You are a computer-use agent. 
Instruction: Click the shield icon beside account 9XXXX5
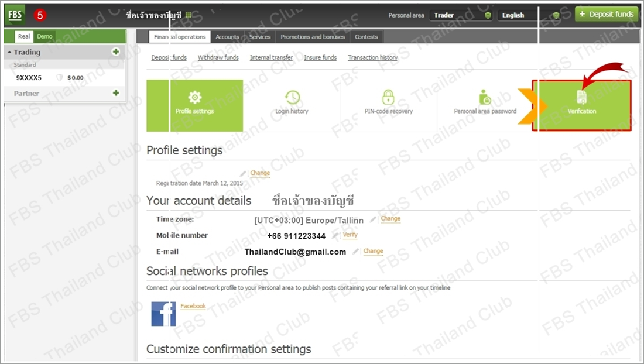click(60, 78)
